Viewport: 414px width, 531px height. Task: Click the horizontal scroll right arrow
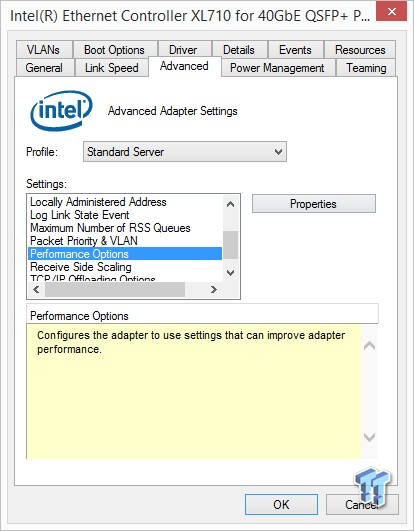(x=214, y=290)
